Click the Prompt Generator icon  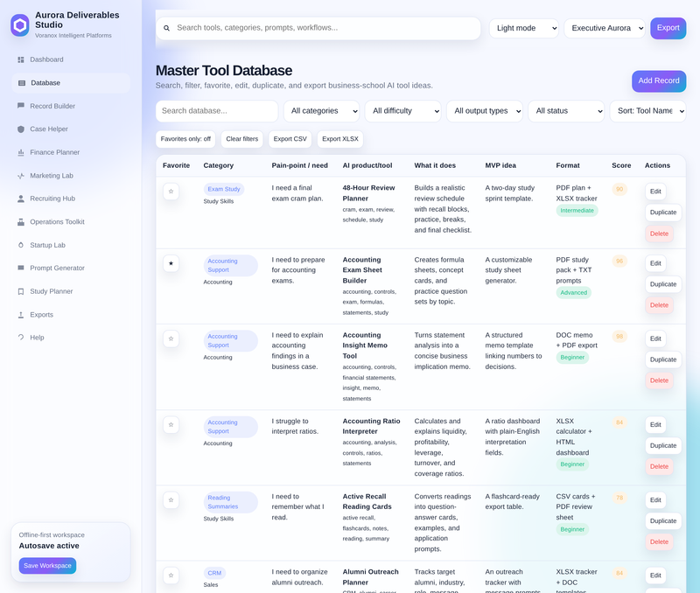(20, 269)
